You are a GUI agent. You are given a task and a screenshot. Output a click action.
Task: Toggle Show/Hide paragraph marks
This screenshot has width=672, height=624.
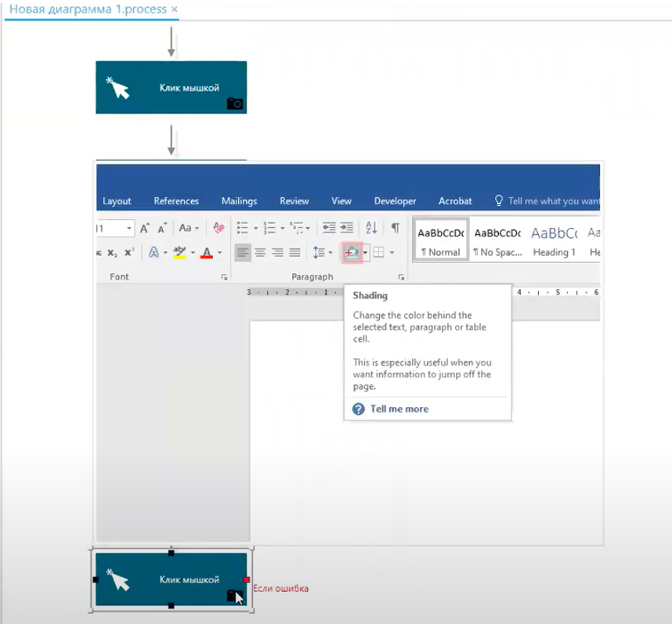[x=396, y=228]
